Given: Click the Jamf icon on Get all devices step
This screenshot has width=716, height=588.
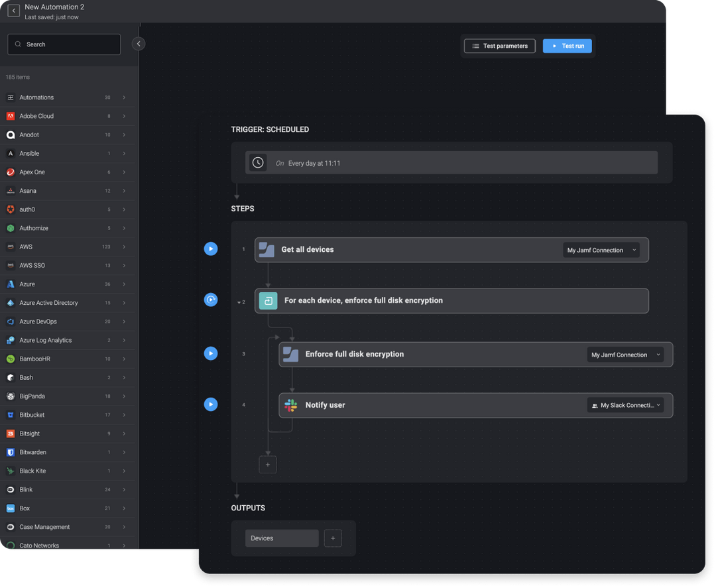Looking at the screenshot, I should [x=267, y=250].
